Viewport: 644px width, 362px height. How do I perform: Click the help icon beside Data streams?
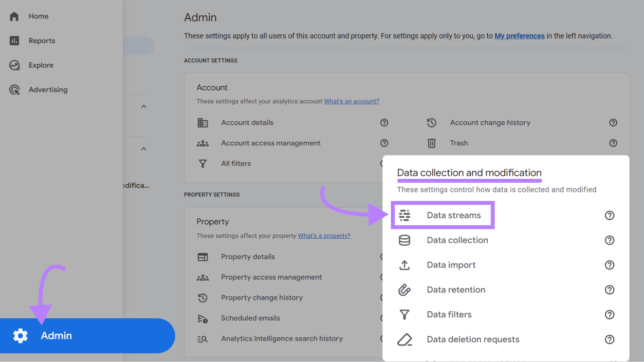pos(609,215)
